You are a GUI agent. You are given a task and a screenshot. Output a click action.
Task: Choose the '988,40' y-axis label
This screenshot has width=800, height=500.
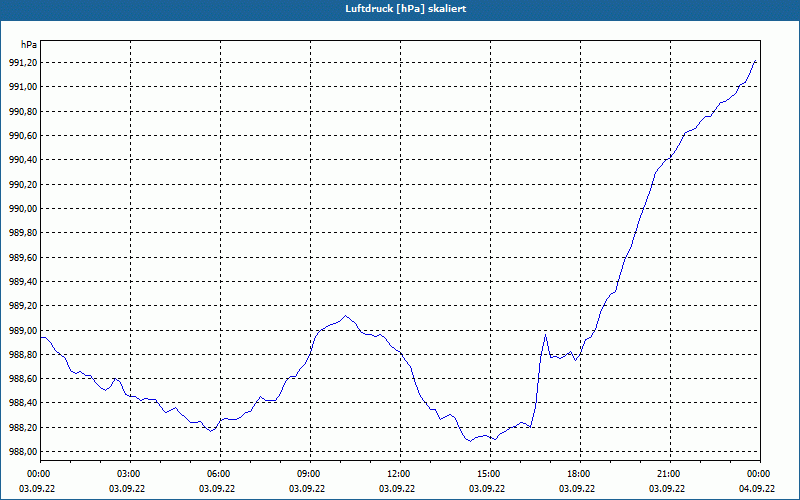(x=23, y=403)
